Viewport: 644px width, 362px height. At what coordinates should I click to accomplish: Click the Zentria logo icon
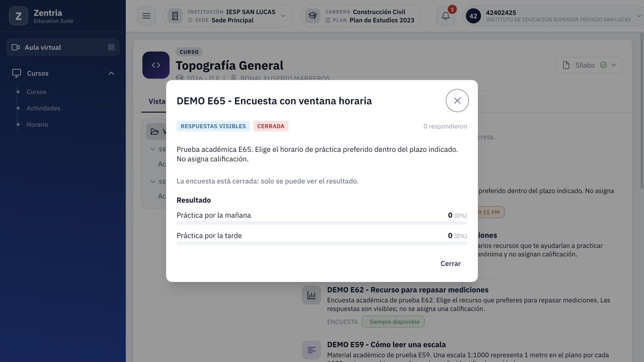click(x=19, y=16)
